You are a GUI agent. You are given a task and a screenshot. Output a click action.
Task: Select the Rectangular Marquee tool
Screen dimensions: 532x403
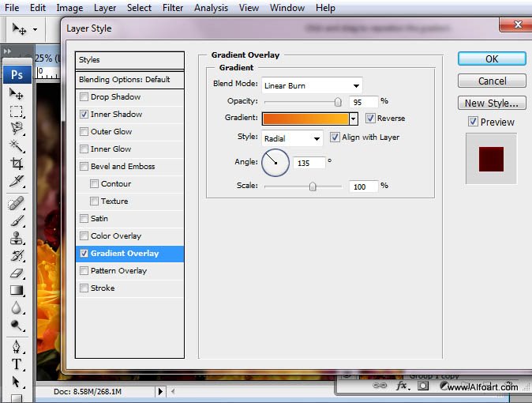coord(16,111)
